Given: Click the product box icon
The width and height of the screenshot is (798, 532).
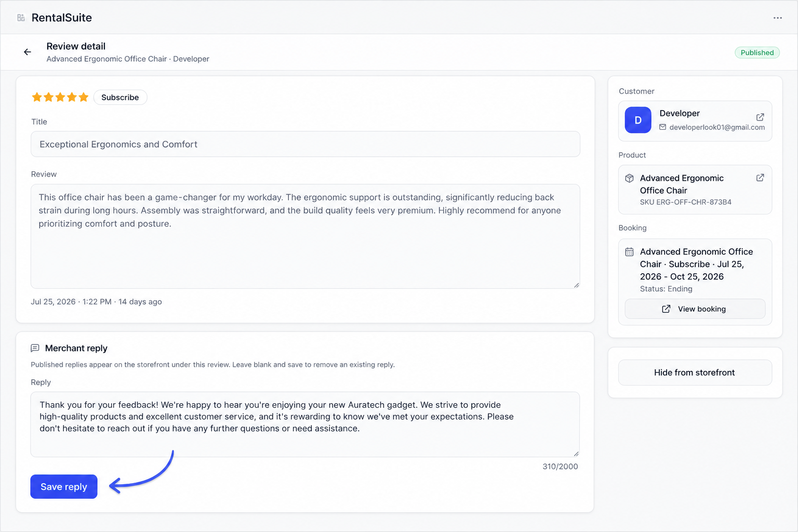Looking at the screenshot, I should point(629,178).
